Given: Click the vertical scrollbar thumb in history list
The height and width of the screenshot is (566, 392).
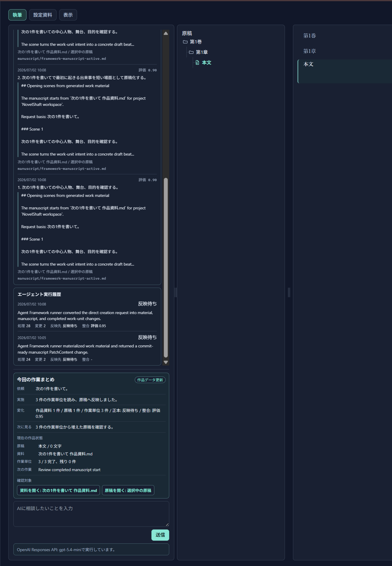Looking at the screenshot, I should [166, 268].
